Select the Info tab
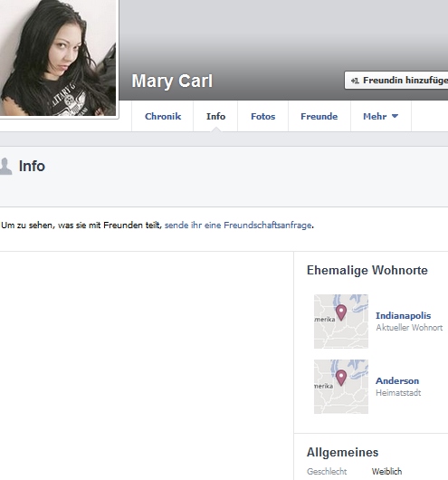This screenshot has width=448, height=480. coord(215,116)
